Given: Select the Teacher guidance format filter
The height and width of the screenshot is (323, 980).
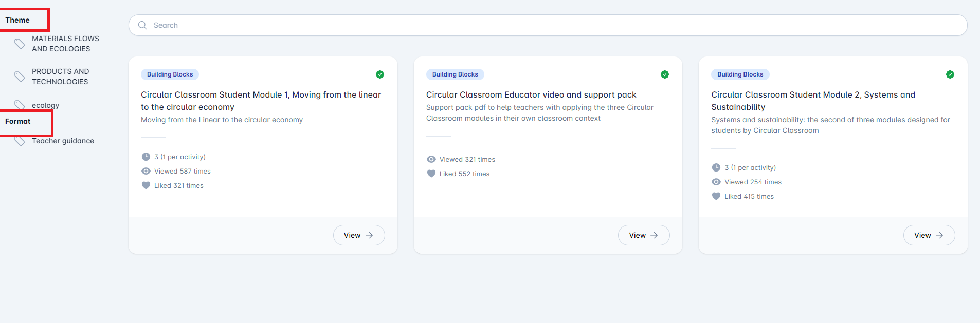Looking at the screenshot, I should (63, 141).
